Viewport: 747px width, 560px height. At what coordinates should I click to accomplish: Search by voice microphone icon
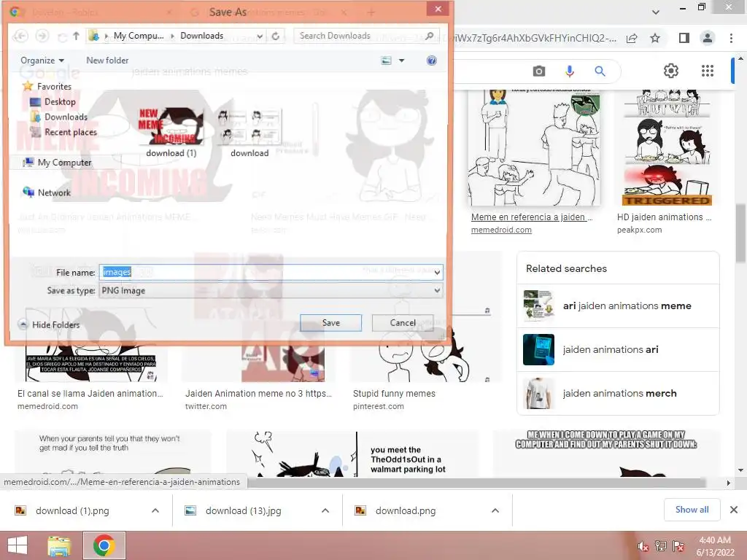pos(569,71)
